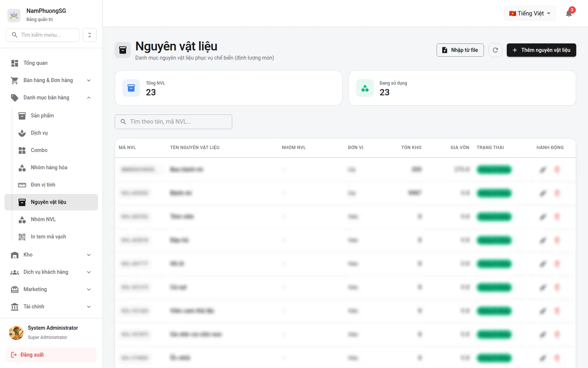Collapse all menus using sidebar toggle icon
The image size is (588, 368).
pos(90,35)
